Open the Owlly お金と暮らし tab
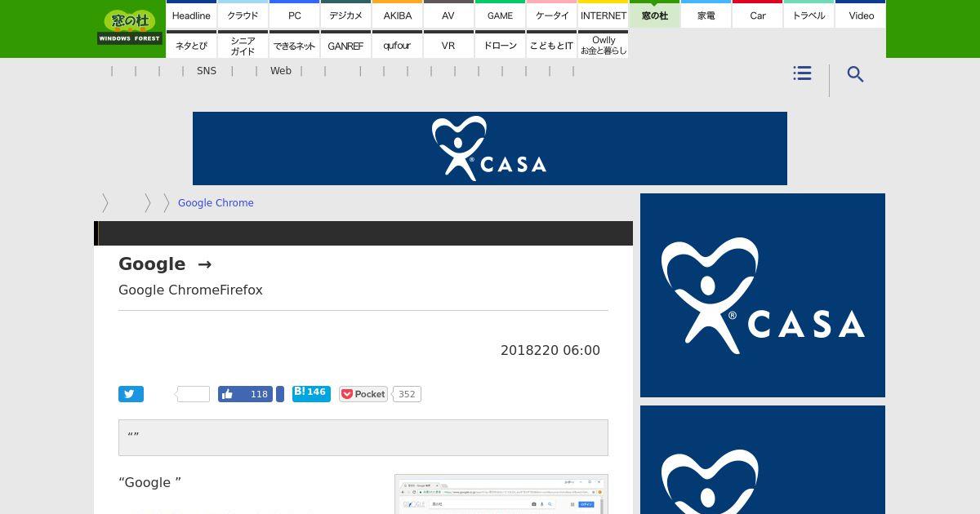980x514 pixels. tap(603, 45)
